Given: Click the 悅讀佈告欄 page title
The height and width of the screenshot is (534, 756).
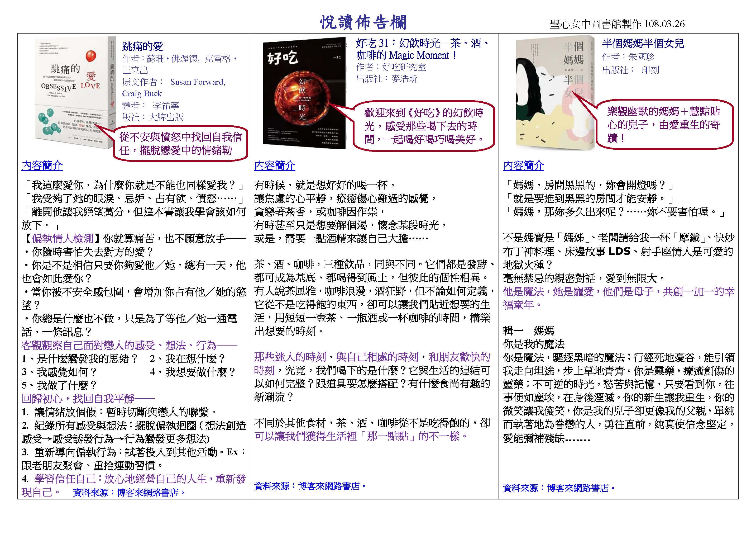Looking at the screenshot, I should [364, 22].
